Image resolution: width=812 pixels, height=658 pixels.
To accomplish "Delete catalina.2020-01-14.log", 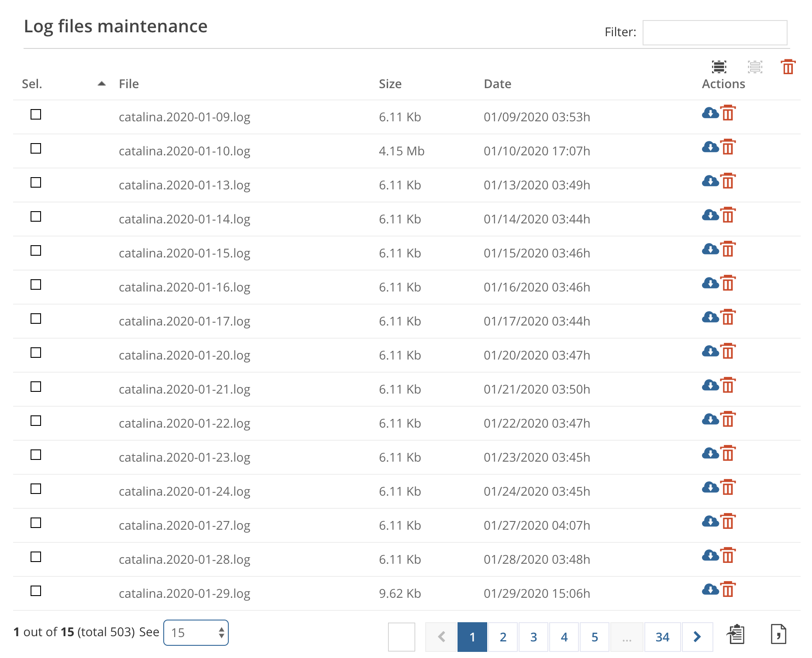I will point(728,215).
